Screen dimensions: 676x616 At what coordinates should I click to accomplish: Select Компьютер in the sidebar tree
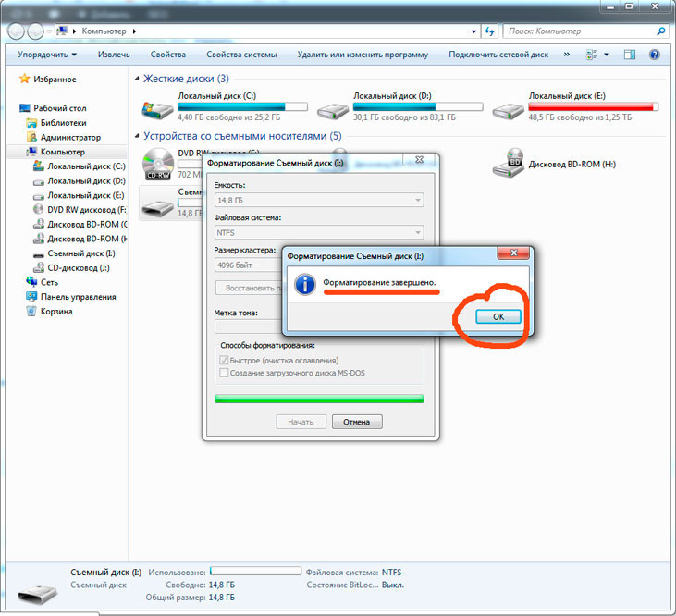click(x=63, y=152)
